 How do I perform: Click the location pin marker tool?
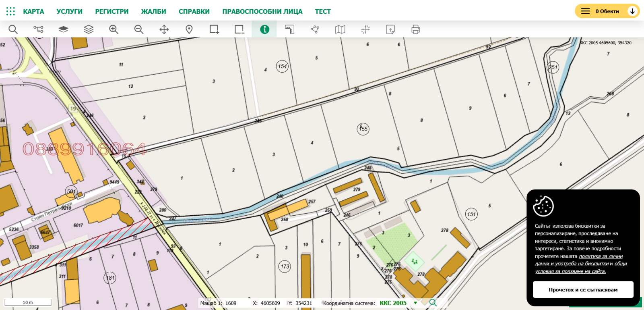tap(189, 29)
